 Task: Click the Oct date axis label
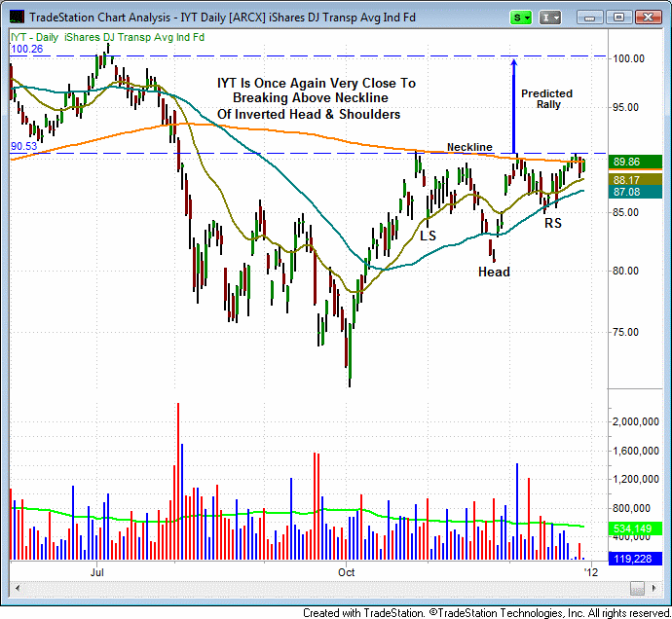[x=347, y=572]
